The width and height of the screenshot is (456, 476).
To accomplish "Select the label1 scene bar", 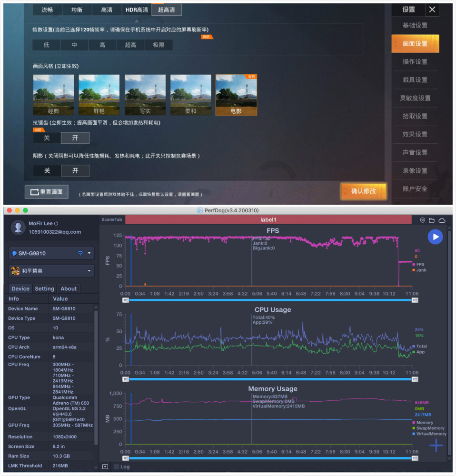I will [268, 219].
